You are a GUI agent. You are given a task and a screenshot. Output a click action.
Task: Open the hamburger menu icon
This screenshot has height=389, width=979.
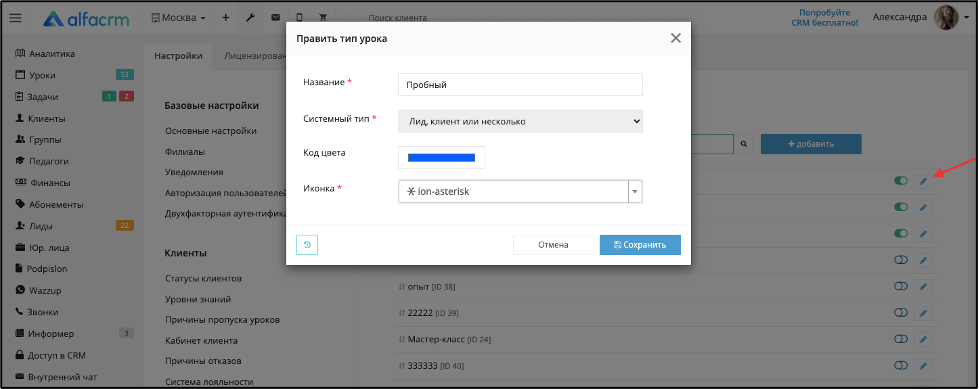[15, 18]
